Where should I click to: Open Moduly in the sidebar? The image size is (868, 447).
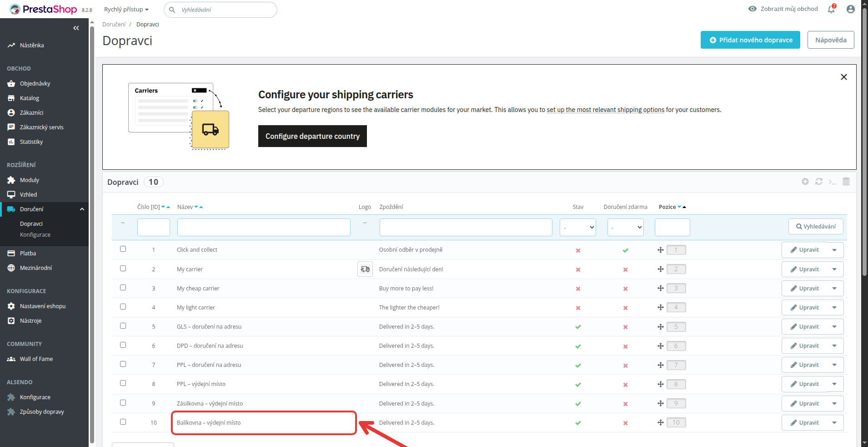point(30,180)
